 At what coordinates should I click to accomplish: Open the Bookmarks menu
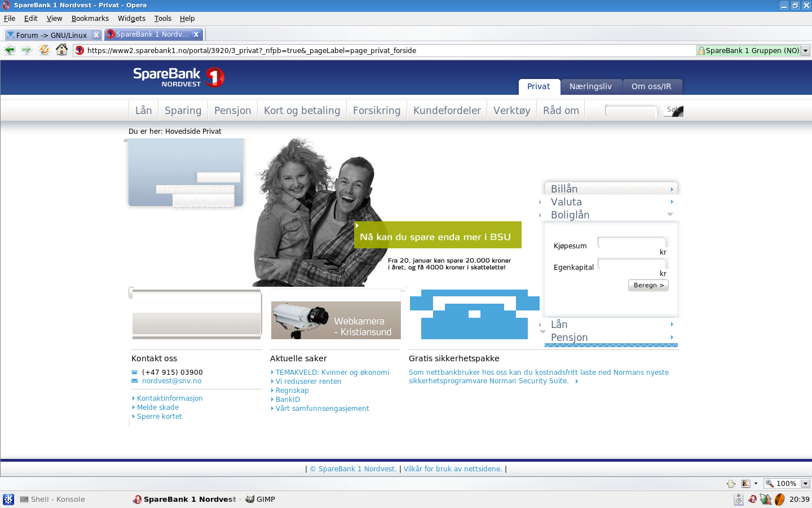coord(90,19)
